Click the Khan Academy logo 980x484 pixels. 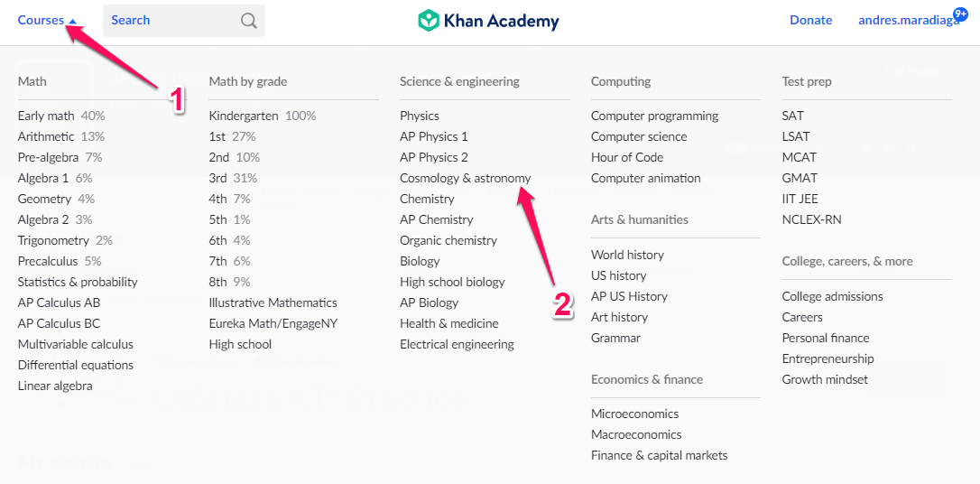click(x=488, y=21)
